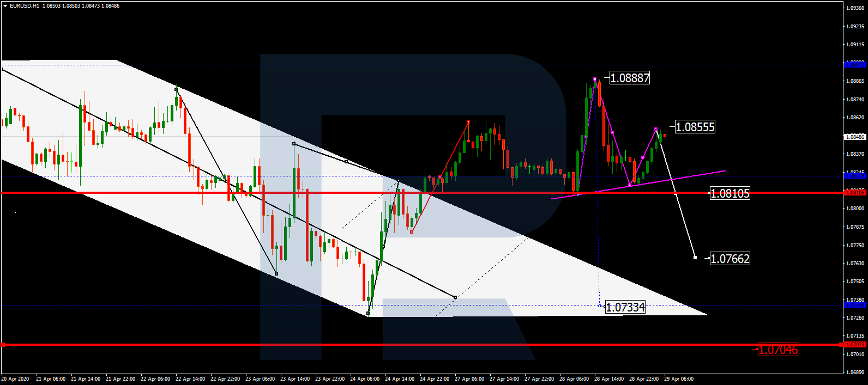Click 1.08620 on the price scale
The width and height of the screenshot is (868, 385).
[x=855, y=118]
